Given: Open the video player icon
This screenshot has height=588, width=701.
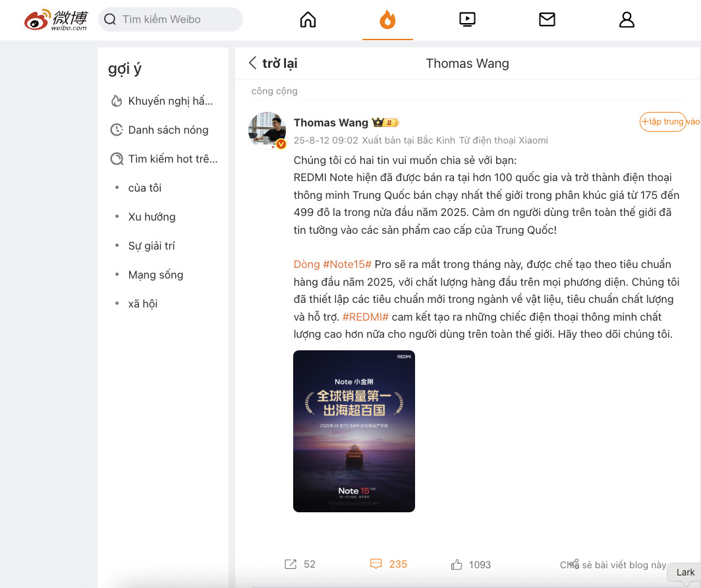Looking at the screenshot, I should coord(467,20).
